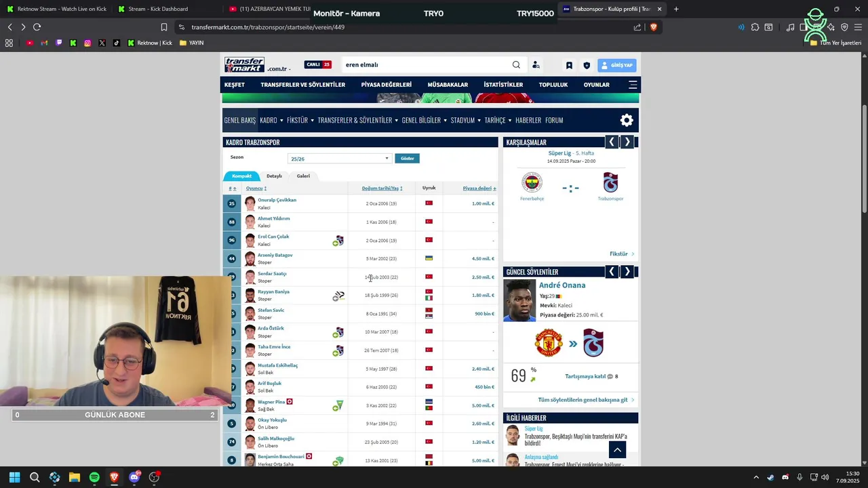Open File Explorer from the taskbar
This screenshot has height=488, width=868.
75,477
